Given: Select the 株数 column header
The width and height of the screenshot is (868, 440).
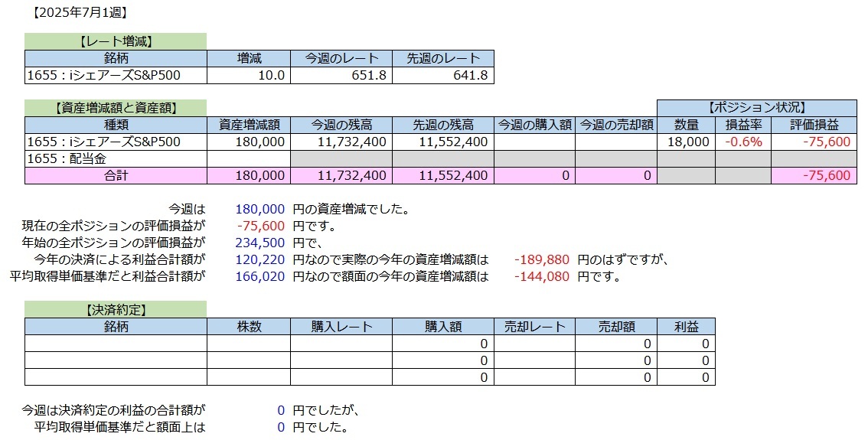Looking at the screenshot, I should [249, 327].
